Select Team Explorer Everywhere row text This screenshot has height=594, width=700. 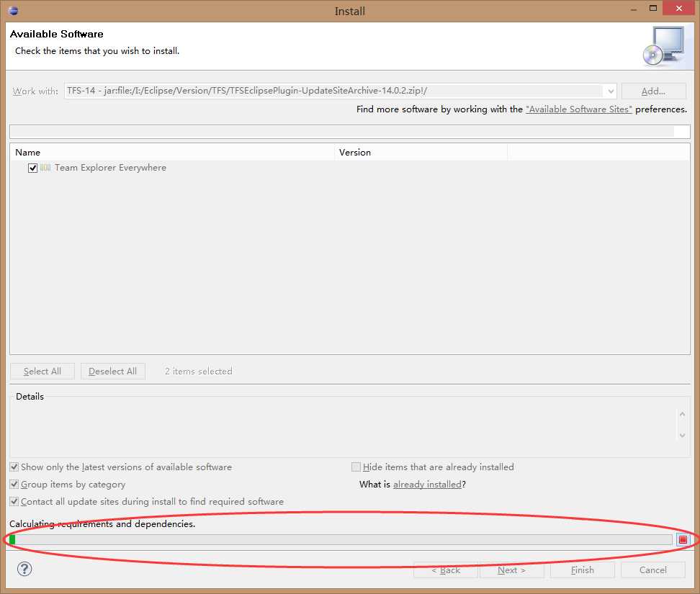(110, 168)
